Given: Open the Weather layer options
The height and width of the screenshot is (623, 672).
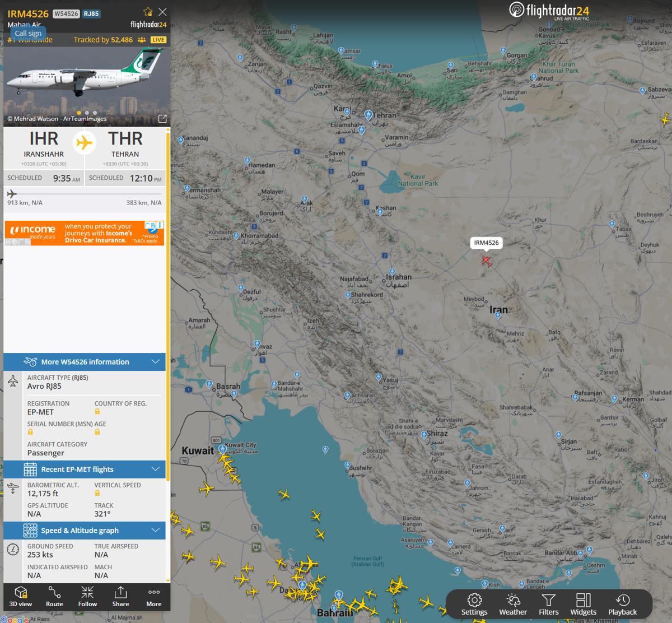Looking at the screenshot, I should (513, 604).
